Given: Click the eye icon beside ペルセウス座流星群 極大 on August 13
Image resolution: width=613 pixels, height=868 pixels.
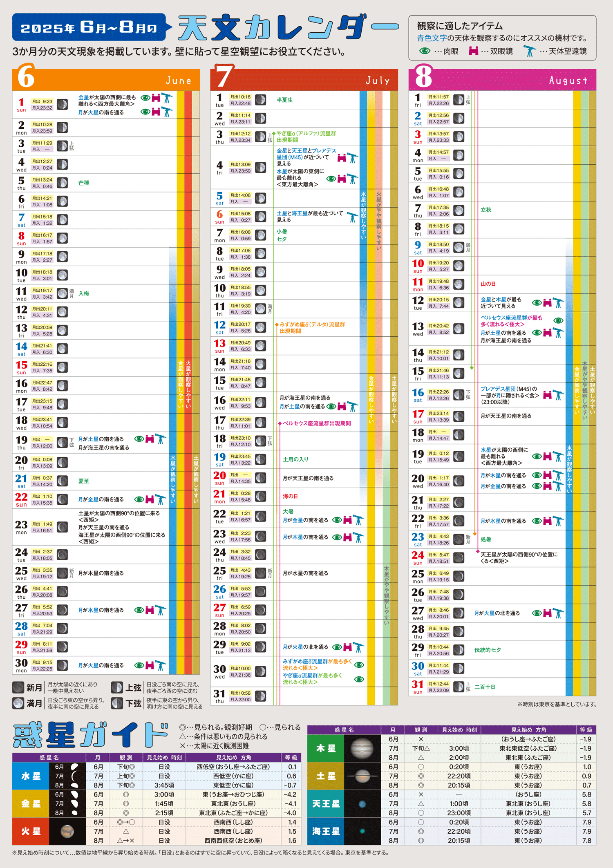Looking at the screenshot, I should click(558, 320).
